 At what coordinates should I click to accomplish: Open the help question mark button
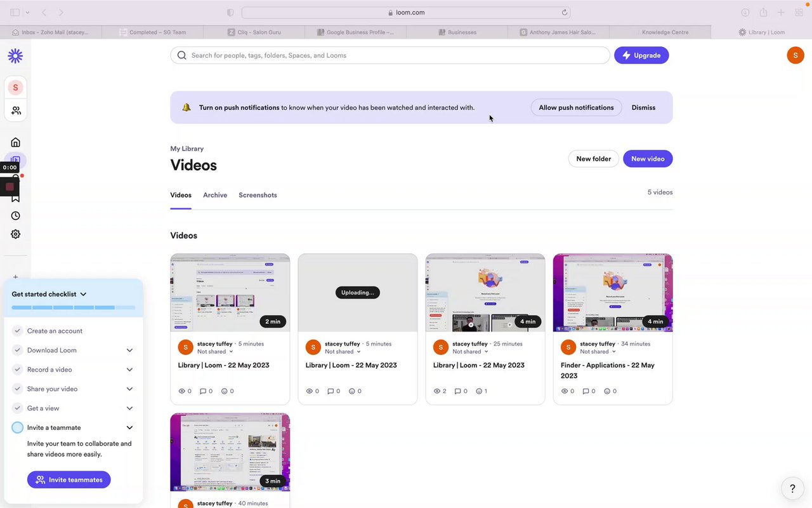[x=792, y=488]
